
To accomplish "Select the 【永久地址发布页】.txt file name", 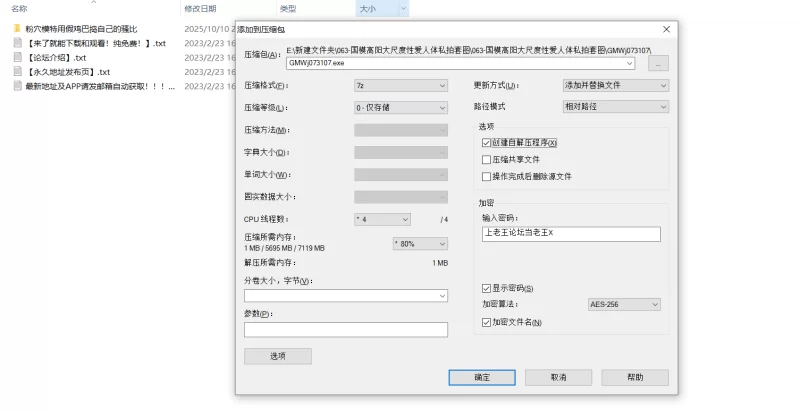I will (x=68, y=72).
